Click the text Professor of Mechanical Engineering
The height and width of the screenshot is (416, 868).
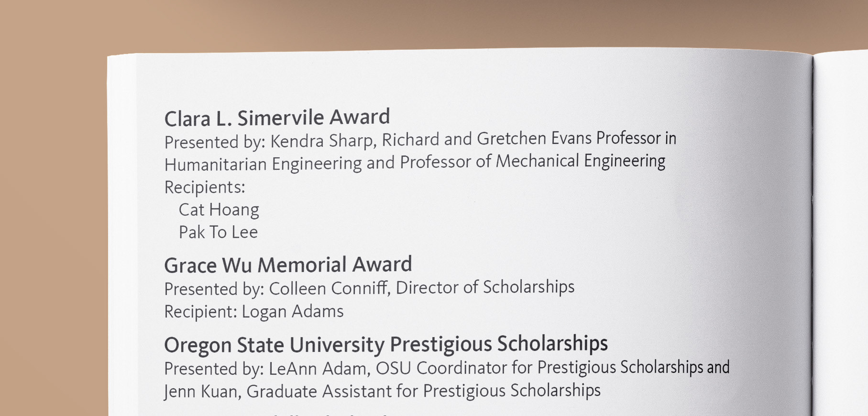(533, 162)
